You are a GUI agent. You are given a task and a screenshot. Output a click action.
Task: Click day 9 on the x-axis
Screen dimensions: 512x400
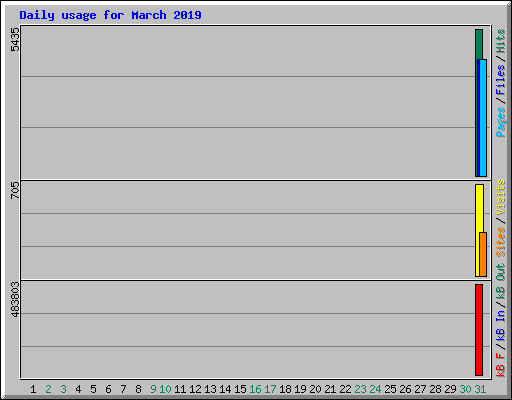(153, 389)
